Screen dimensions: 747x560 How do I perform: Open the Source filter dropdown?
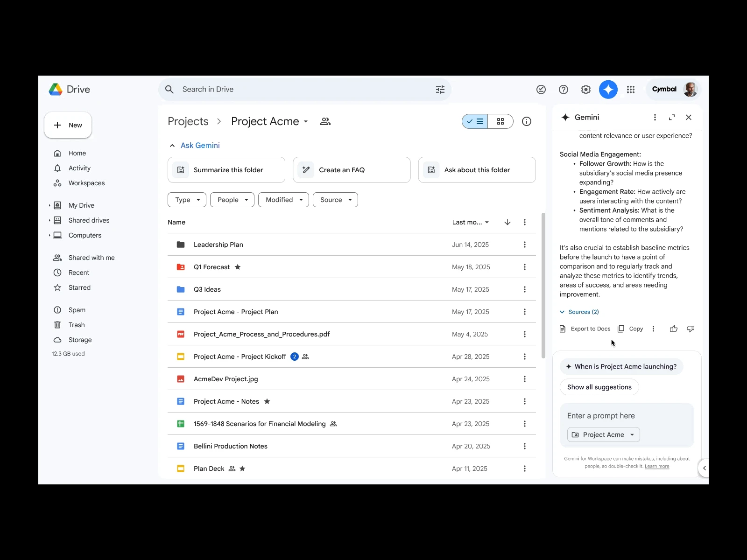point(335,200)
